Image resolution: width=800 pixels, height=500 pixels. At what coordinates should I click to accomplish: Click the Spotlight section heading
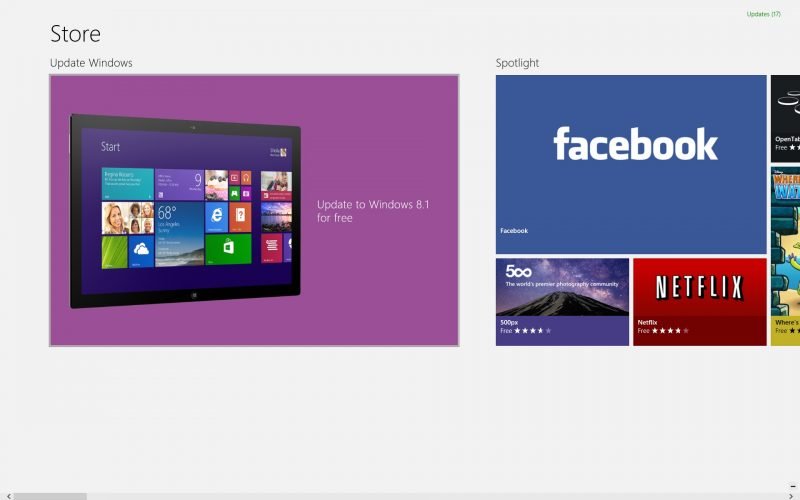tap(517, 63)
